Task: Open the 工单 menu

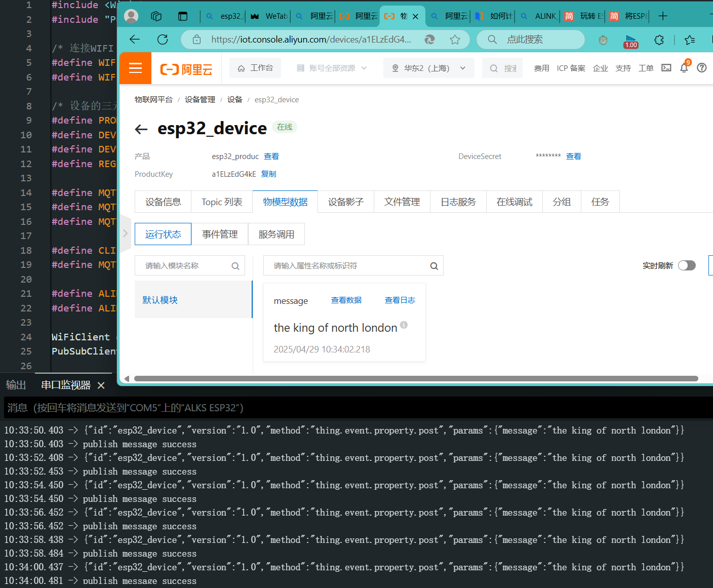Action: [x=646, y=68]
